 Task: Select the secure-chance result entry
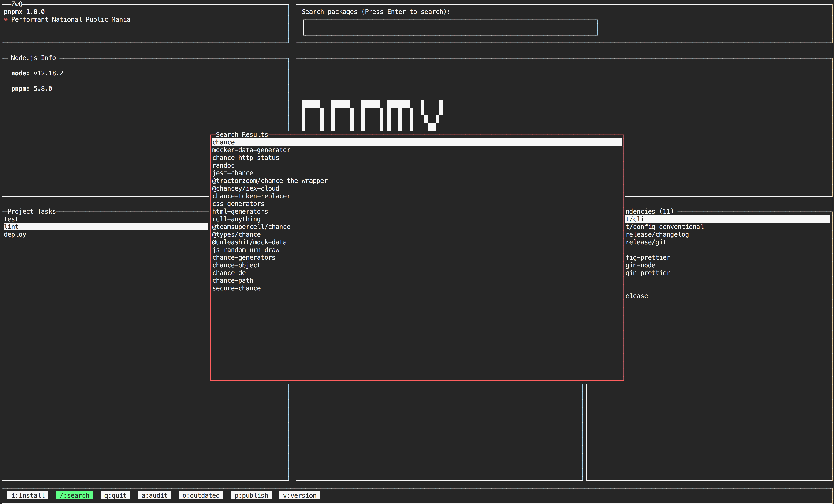pos(236,288)
